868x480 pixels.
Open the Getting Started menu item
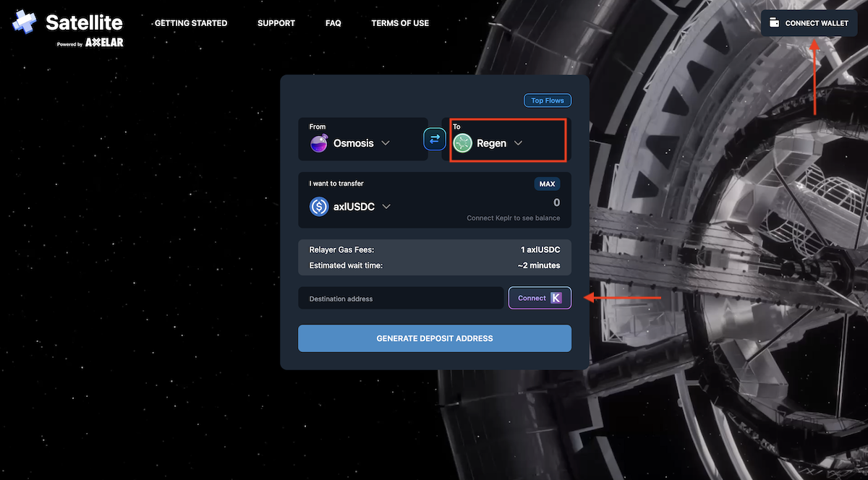point(191,23)
